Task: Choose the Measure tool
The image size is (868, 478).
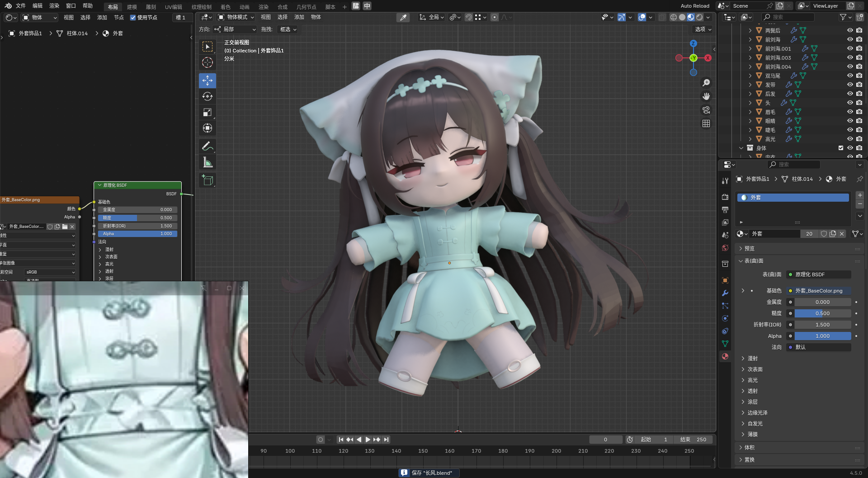Action: tap(208, 162)
